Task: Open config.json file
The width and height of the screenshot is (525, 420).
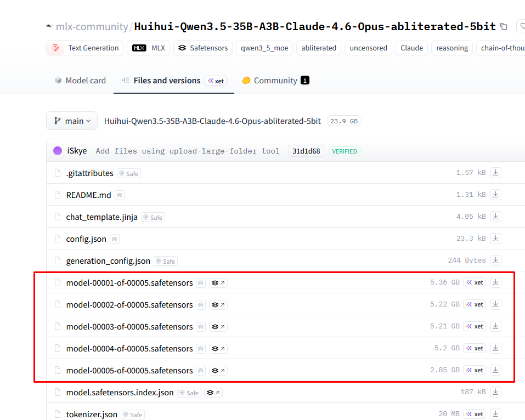Action: click(x=86, y=239)
